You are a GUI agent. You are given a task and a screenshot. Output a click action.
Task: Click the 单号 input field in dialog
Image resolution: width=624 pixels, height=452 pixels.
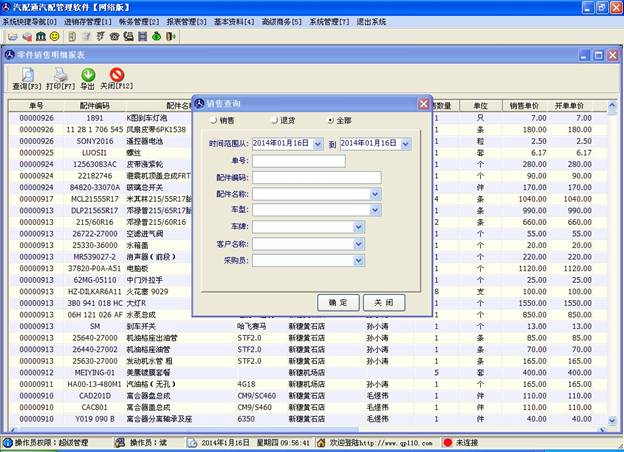(x=298, y=161)
